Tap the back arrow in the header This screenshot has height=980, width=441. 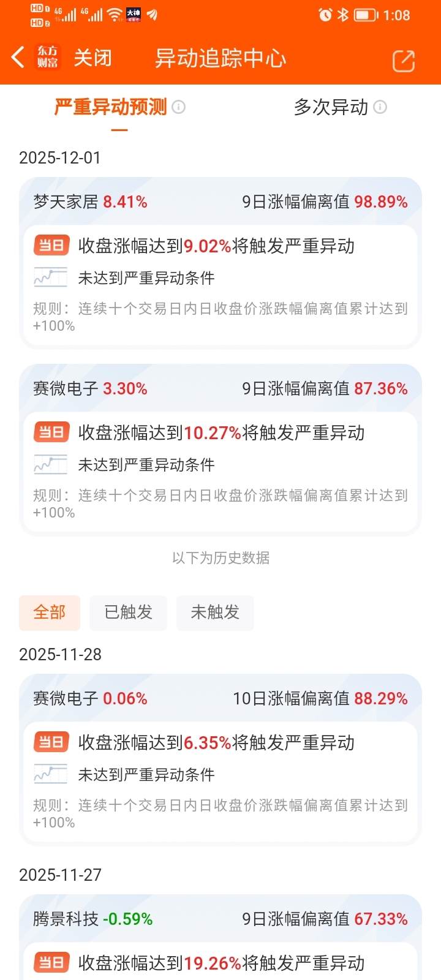18,58
